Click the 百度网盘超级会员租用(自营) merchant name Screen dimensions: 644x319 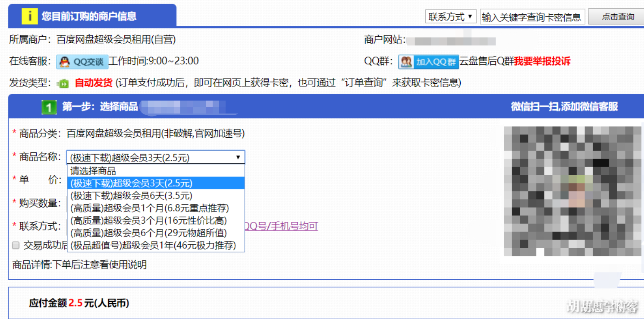116,40
